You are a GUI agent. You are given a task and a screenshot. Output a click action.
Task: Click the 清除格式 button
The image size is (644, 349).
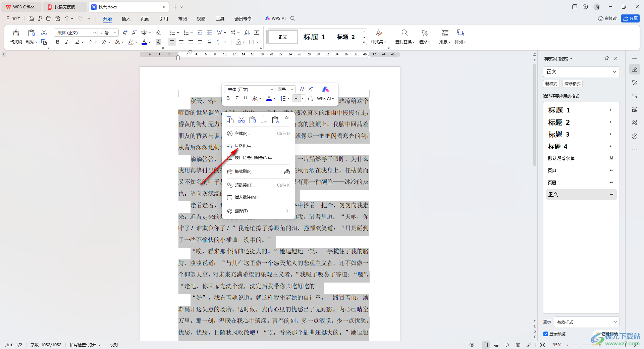pyautogui.click(x=573, y=84)
